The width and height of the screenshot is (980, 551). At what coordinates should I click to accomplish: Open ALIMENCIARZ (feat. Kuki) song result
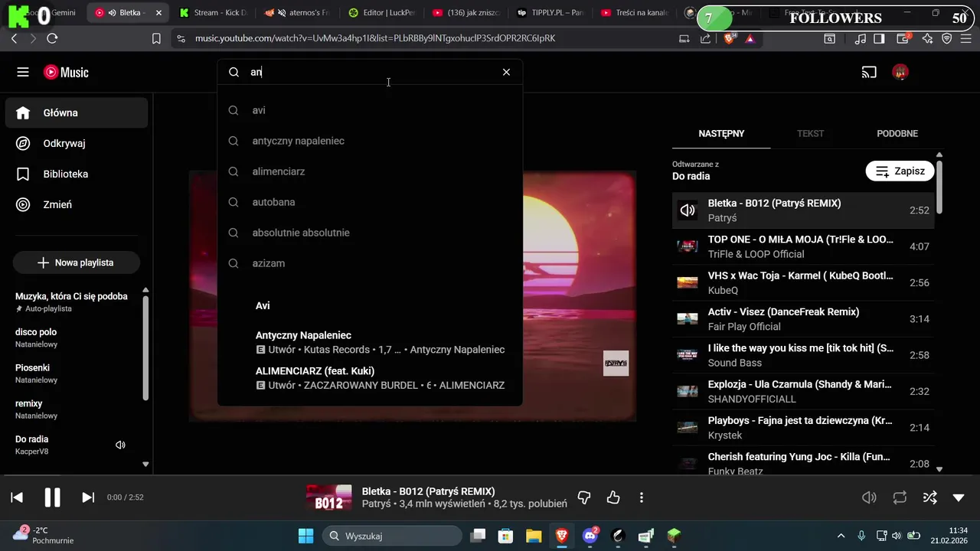click(370, 378)
